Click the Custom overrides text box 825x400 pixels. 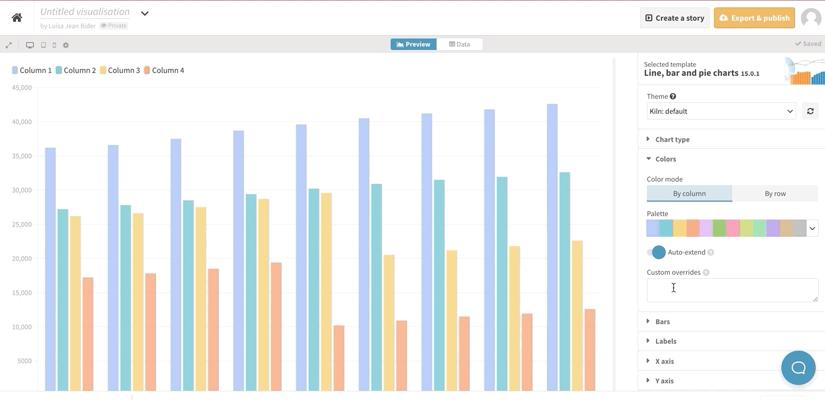coord(732,290)
